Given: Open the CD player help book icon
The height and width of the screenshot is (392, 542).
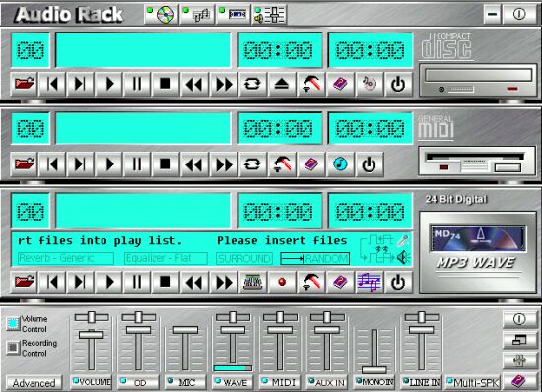Looking at the screenshot, I should [340, 84].
